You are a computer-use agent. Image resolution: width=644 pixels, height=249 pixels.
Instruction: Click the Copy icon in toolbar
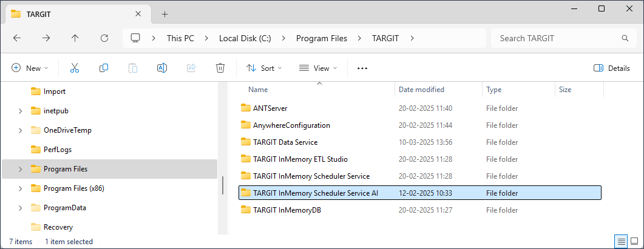[104, 68]
